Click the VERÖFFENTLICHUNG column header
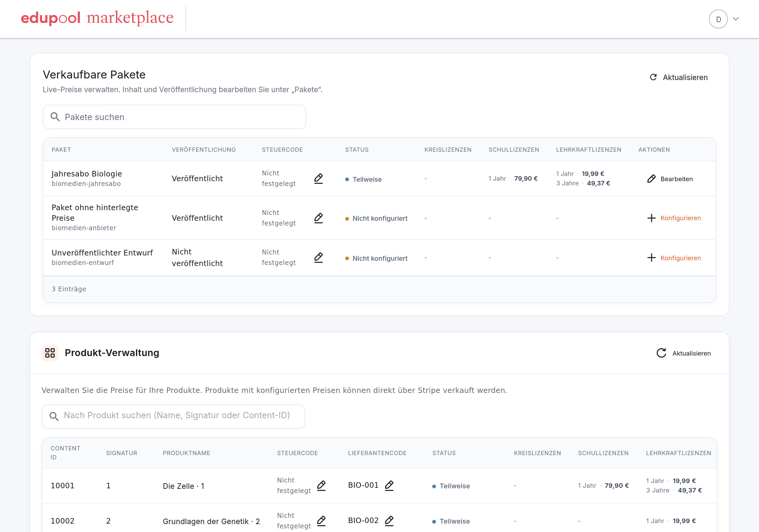The image size is (759, 532). (x=204, y=150)
